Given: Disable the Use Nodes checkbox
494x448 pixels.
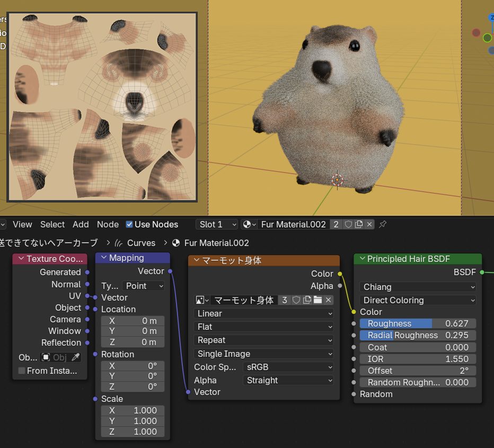Looking at the screenshot, I should pyautogui.click(x=129, y=224).
